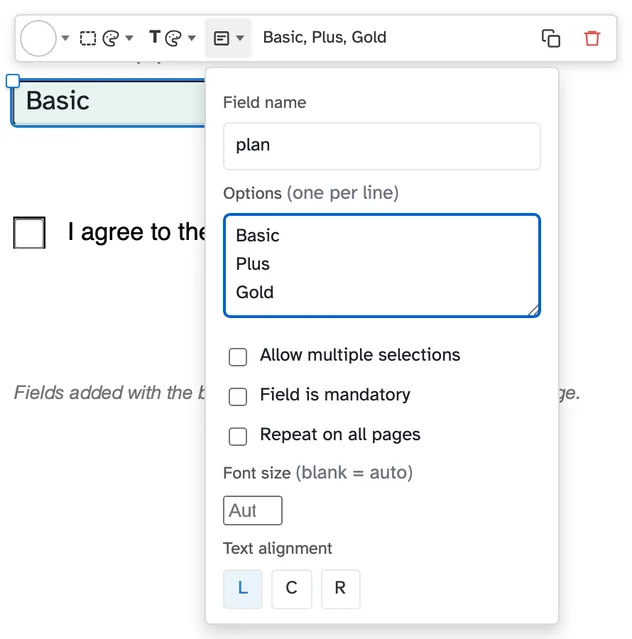
Task: Open the text color palette icon
Action: click(x=174, y=38)
